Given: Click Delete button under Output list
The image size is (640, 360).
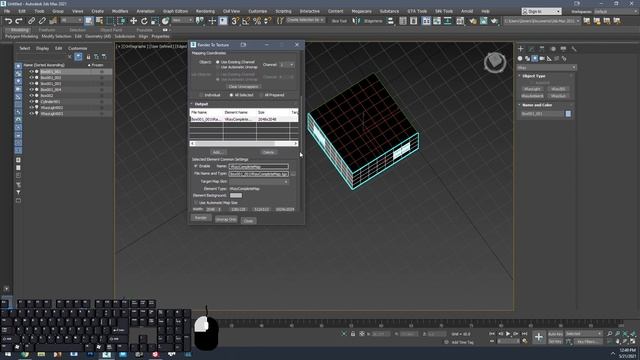Looking at the screenshot, I should click(x=268, y=152).
